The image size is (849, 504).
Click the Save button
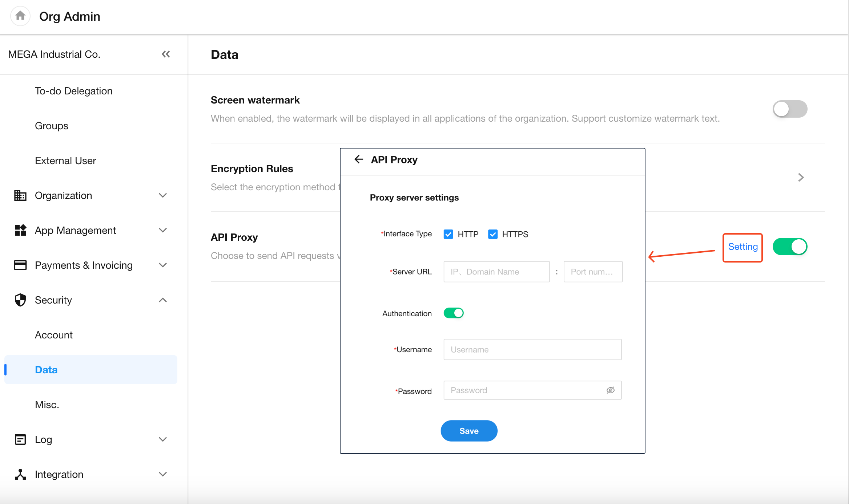(469, 431)
